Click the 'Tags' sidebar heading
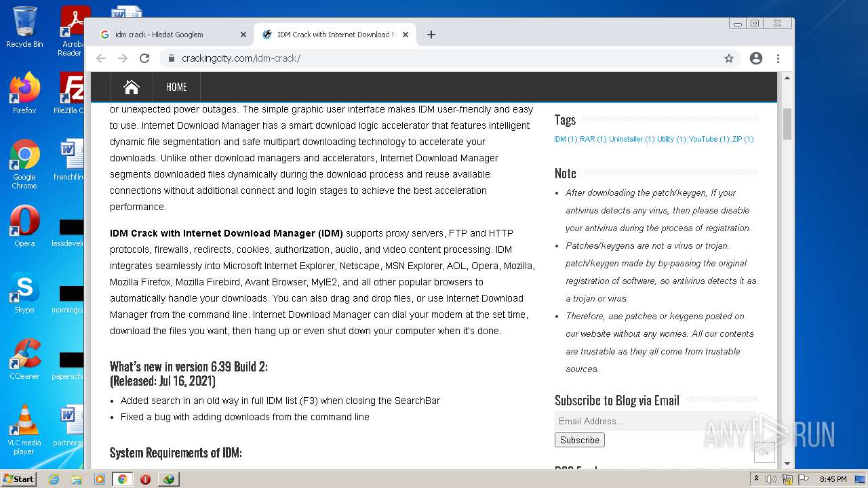The height and width of the screenshot is (488, 868). [x=565, y=120]
